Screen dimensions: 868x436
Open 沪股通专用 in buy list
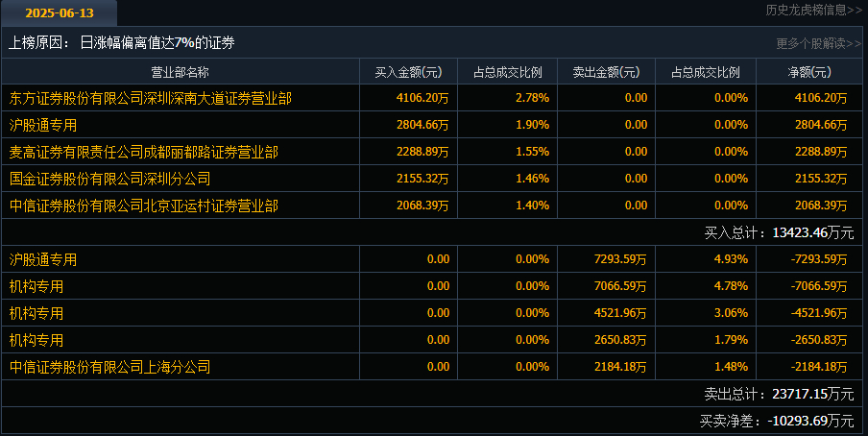tap(43, 125)
